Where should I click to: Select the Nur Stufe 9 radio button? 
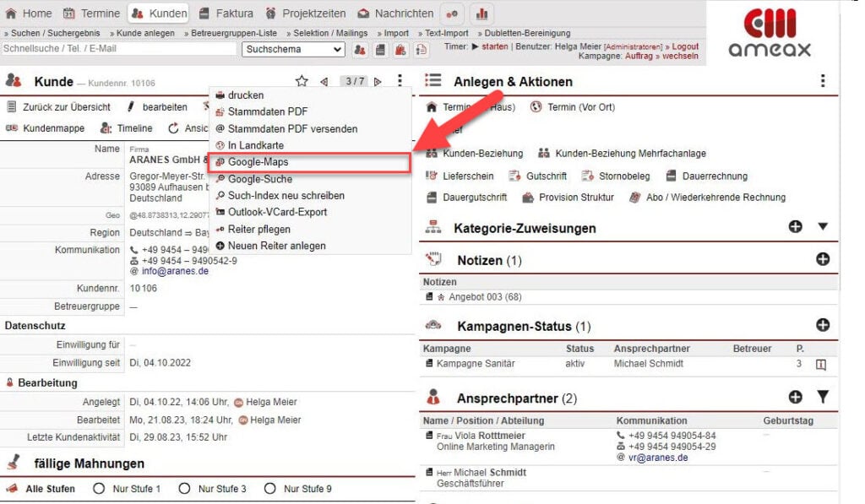pos(270,488)
